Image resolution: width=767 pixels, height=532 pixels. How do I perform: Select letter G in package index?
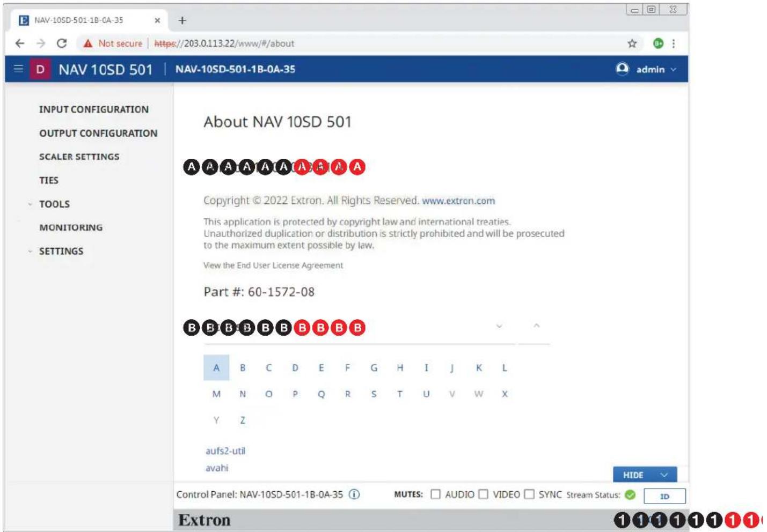374,367
